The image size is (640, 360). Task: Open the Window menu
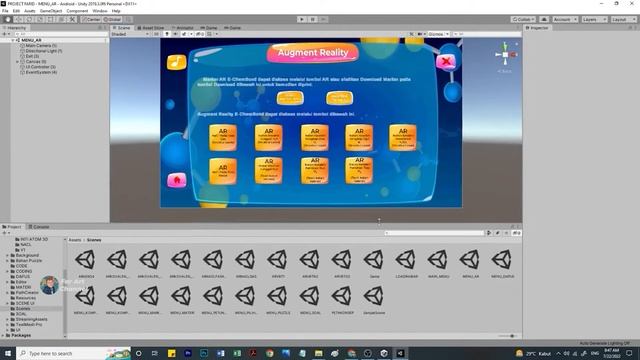(x=100, y=11)
